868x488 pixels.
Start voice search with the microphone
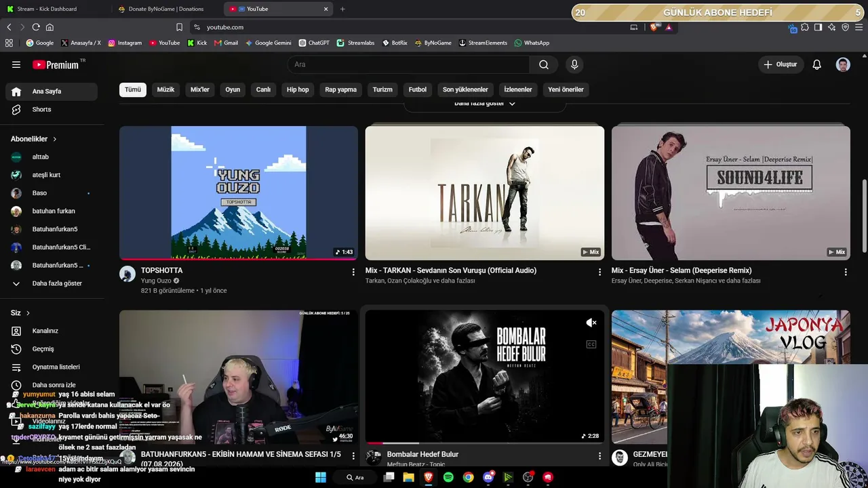point(574,64)
